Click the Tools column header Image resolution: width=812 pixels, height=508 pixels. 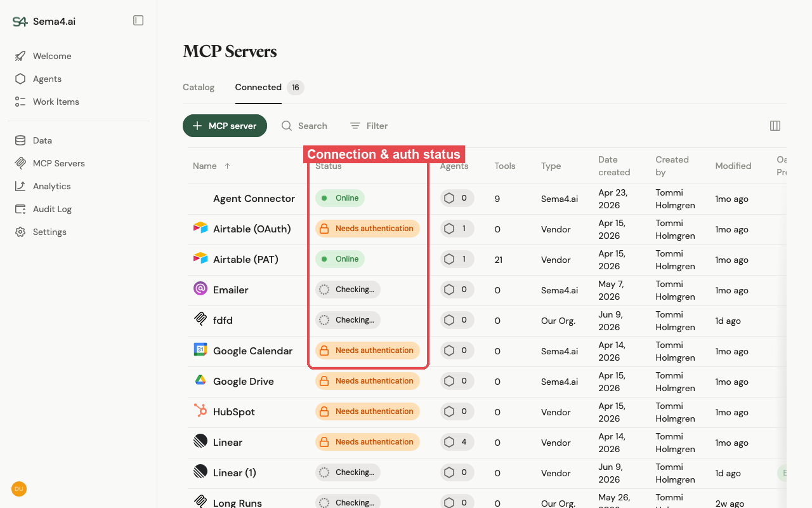click(x=505, y=166)
